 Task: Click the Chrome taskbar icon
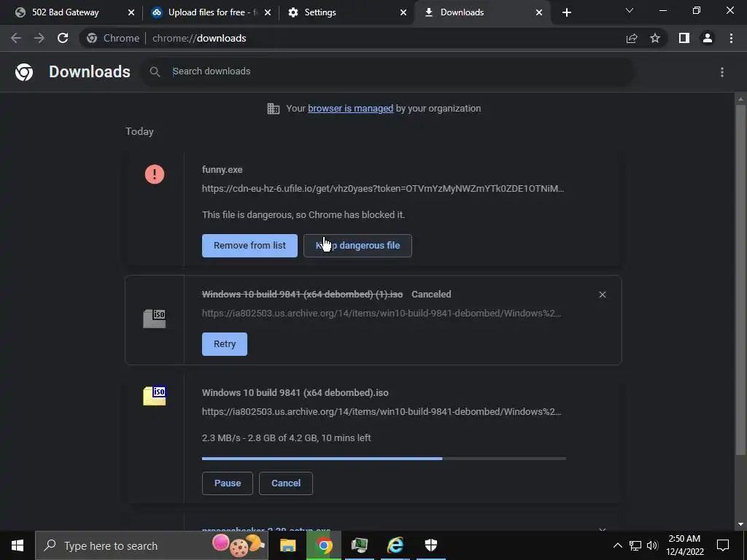pyautogui.click(x=323, y=545)
